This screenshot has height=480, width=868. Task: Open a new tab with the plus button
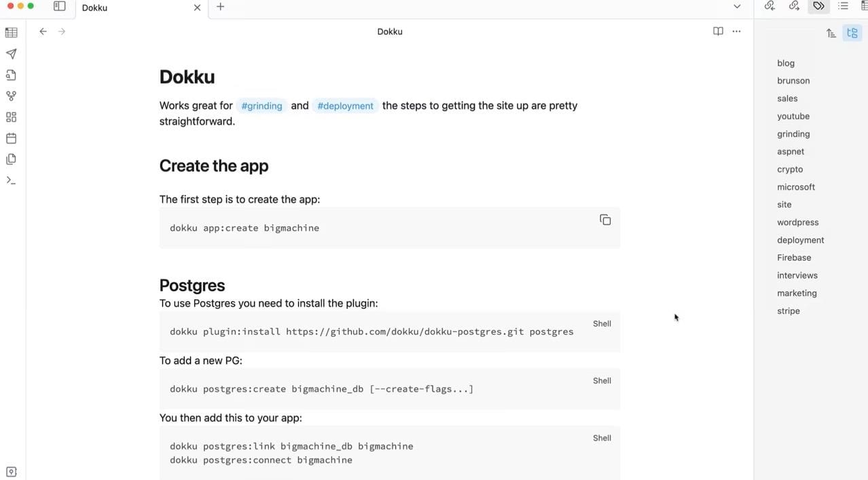pos(220,6)
